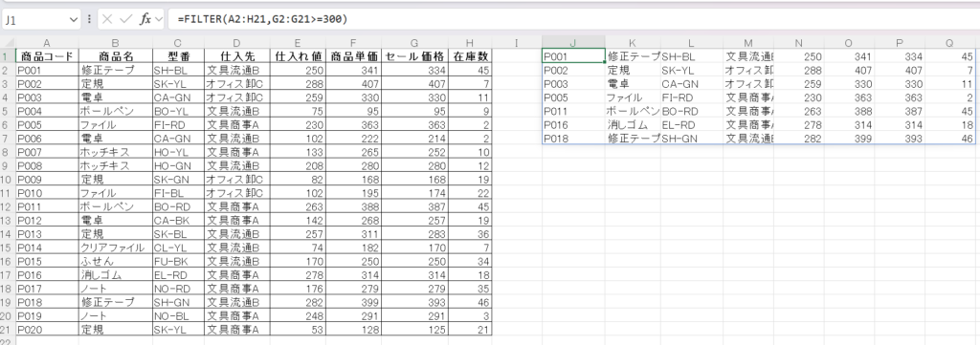Click header cell 型番

pyautogui.click(x=177, y=56)
